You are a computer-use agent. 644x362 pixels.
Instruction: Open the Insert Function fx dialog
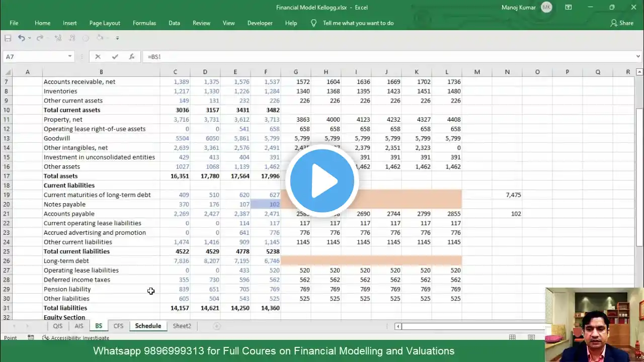tap(131, 57)
